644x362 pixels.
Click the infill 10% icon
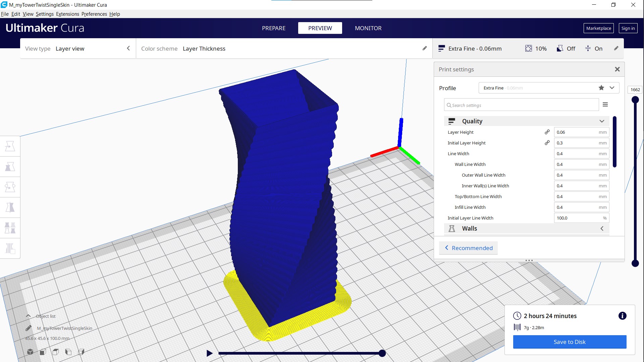[529, 48]
